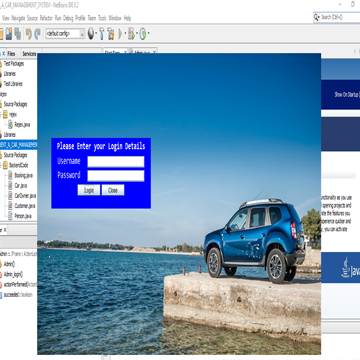Screen dimensions: 360x360
Task: Click the Clean and Build Project icon
Action: (x=111, y=34)
